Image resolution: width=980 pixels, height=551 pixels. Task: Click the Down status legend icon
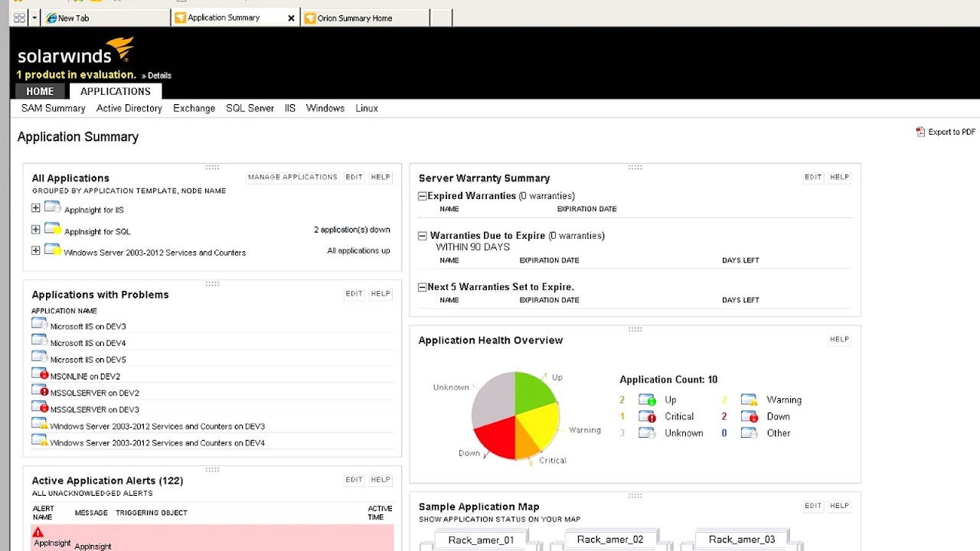pos(749,416)
